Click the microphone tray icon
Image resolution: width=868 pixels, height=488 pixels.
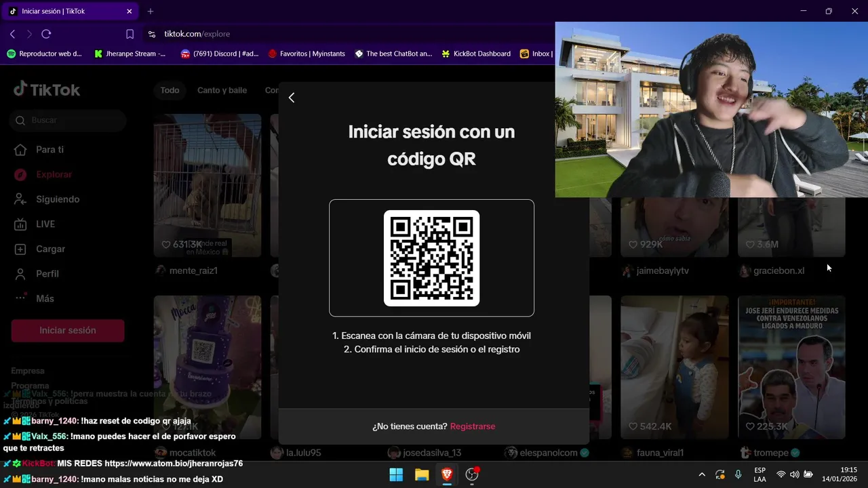coord(738,474)
